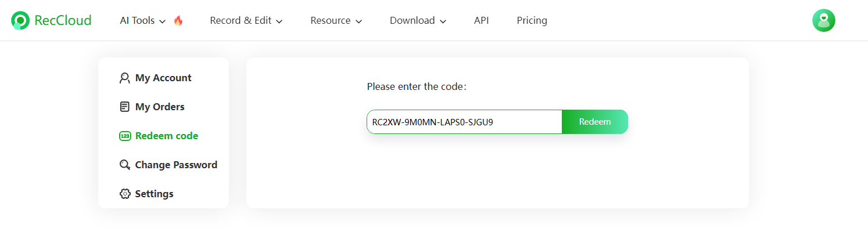
Task: Click the My Orders document icon
Action: point(124,107)
